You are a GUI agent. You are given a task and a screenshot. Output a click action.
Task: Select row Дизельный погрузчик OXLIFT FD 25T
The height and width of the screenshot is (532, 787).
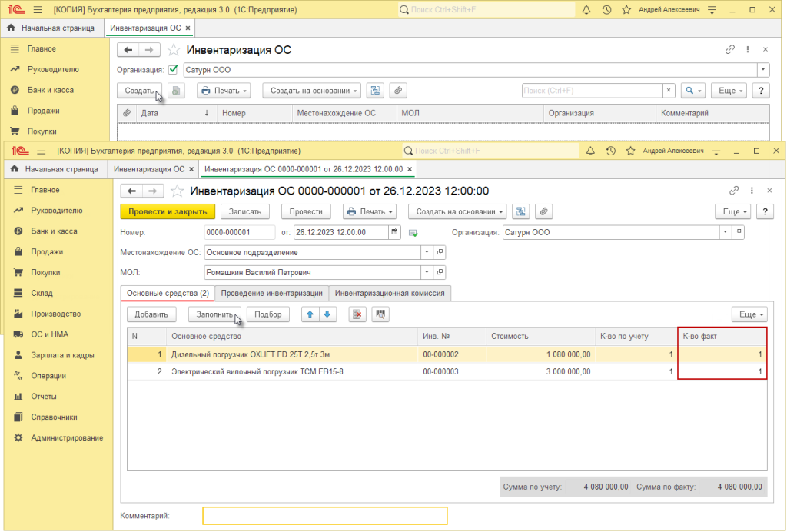(447, 354)
